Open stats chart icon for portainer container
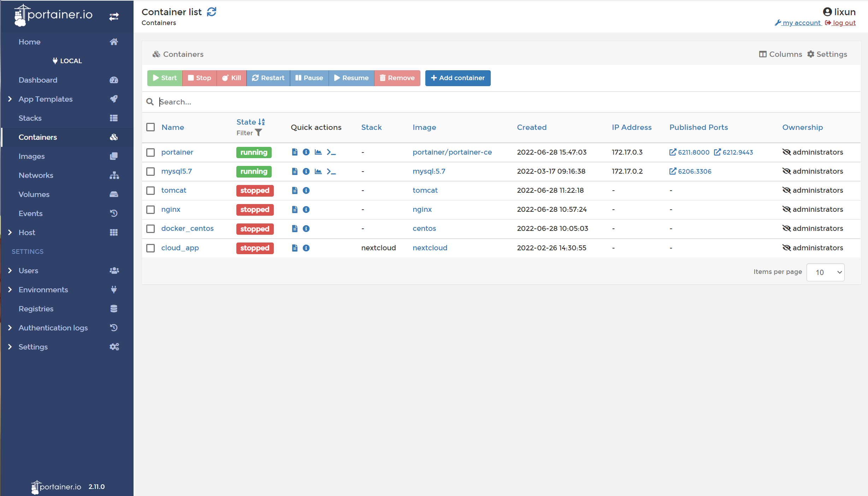The height and width of the screenshot is (496, 868). tap(318, 152)
